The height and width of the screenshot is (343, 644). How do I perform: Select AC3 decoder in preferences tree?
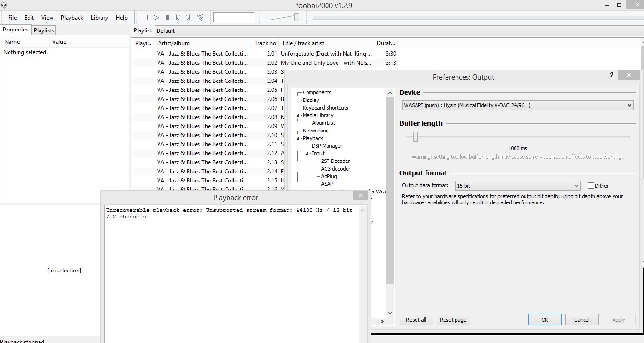[336, 169]
